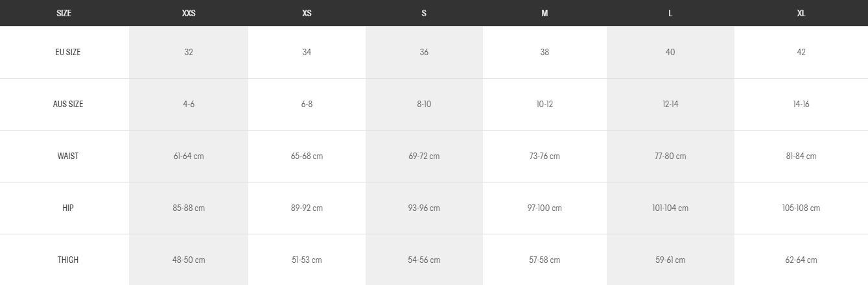This screenshot has width=868, height=285.
Task: Select the 105-108 cm hip cell
Action: point(801,208)
